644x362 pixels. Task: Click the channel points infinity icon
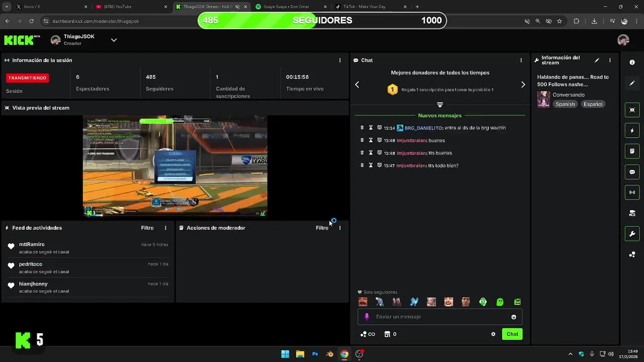pos(371,334)
